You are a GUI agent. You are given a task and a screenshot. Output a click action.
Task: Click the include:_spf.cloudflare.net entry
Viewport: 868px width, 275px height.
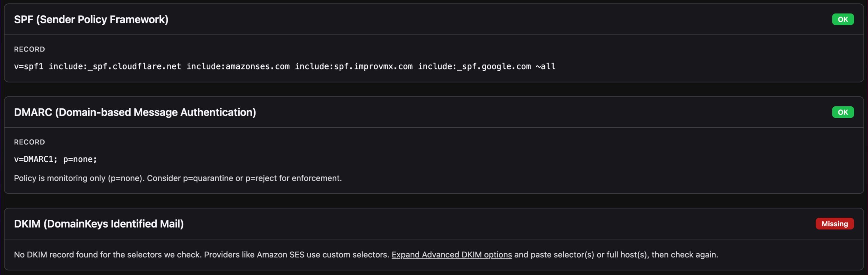[x=115, y=66]
